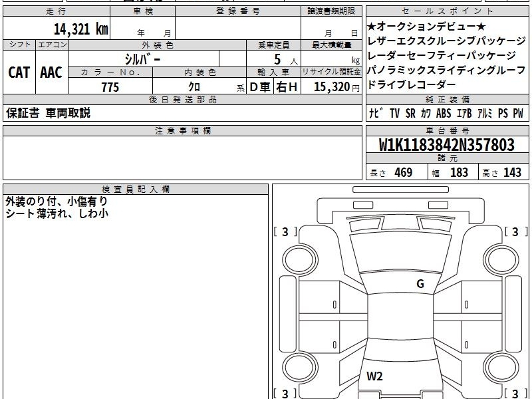Click the 右H steering cell
The height and width of the screenshot is (399, 532).
pyautogui.click(x=287, y=87)
